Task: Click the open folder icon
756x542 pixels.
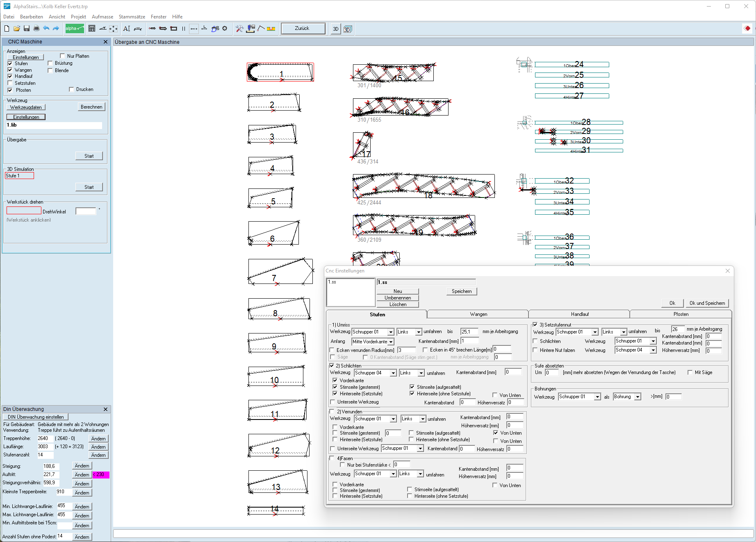Action: pyautogui.click(x=17, y=28)
